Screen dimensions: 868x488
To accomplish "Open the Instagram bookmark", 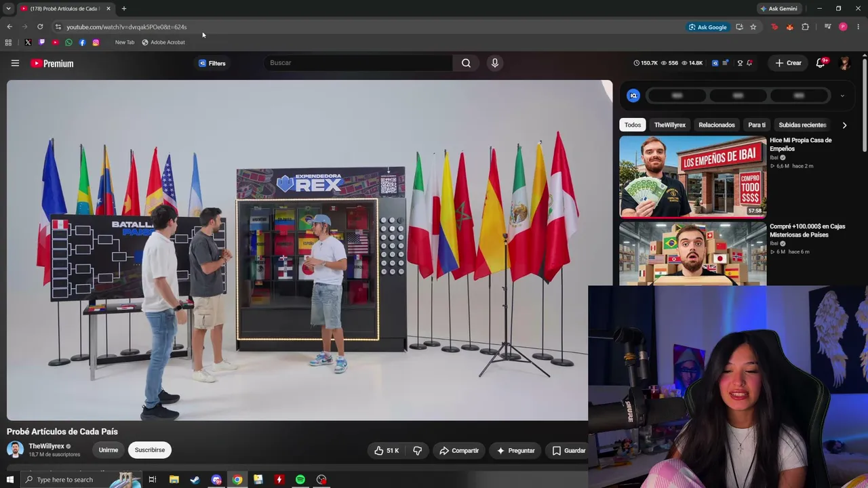I will (x=96, y=42).
